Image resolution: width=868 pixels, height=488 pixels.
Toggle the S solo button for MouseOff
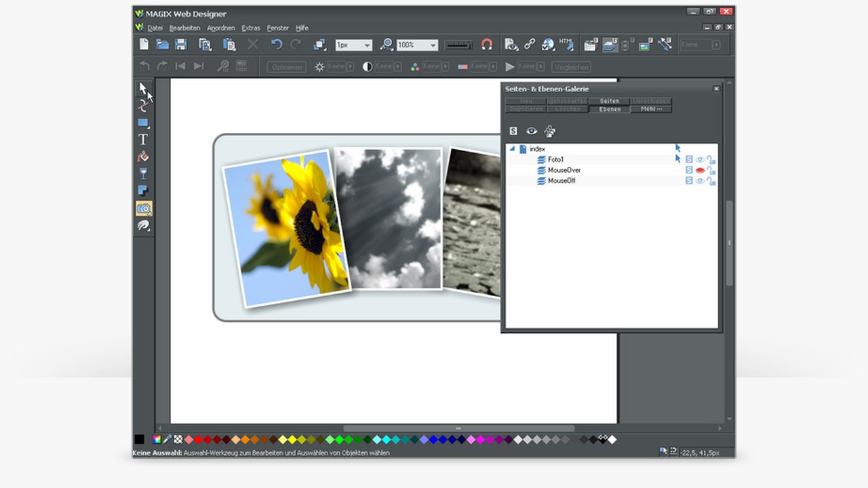tap(689, 181)
